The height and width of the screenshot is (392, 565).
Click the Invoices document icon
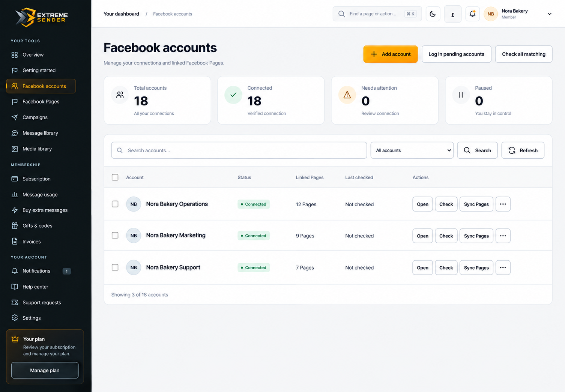(15, 241)
